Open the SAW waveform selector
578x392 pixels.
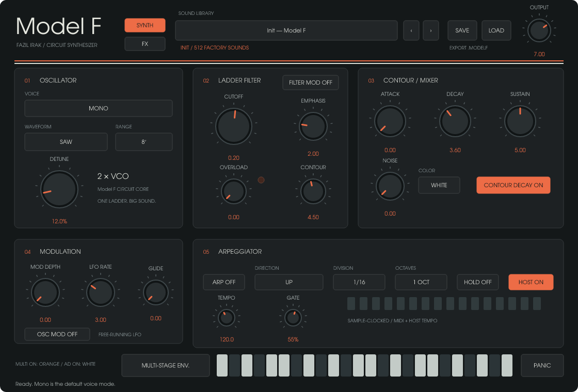click(66, 142)
